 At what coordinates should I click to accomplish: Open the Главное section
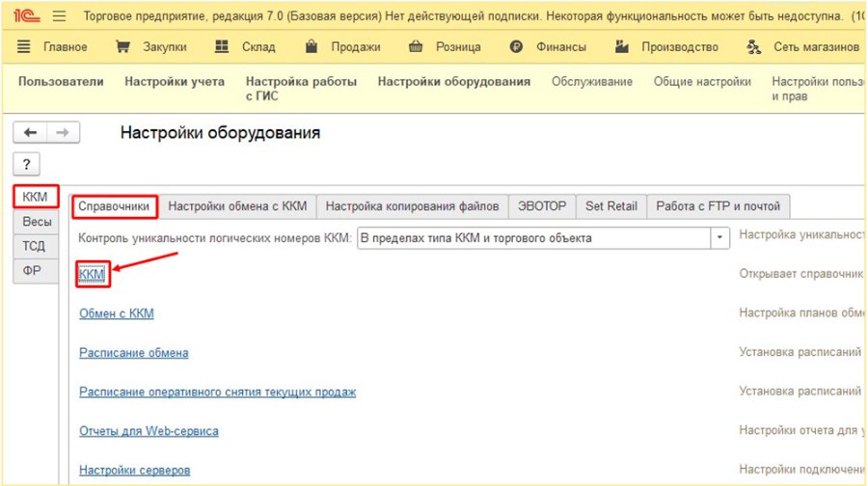click(65, 47)
